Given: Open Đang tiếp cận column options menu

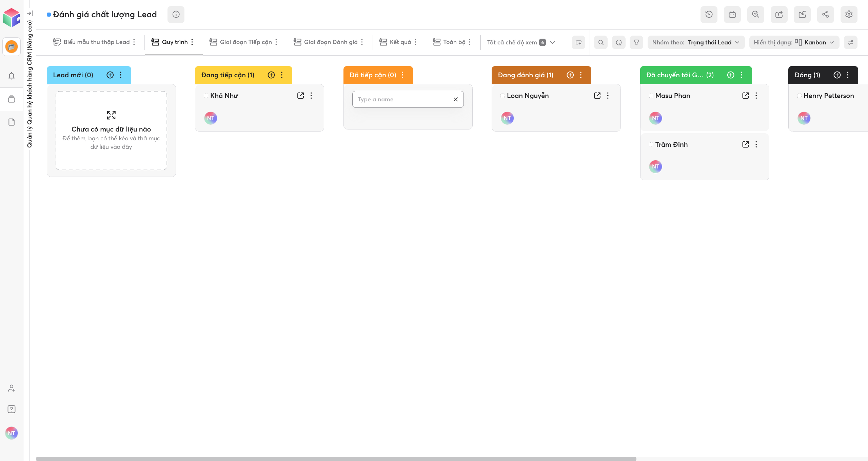Looking at the screenshot, I should click(x=282, y=75).
